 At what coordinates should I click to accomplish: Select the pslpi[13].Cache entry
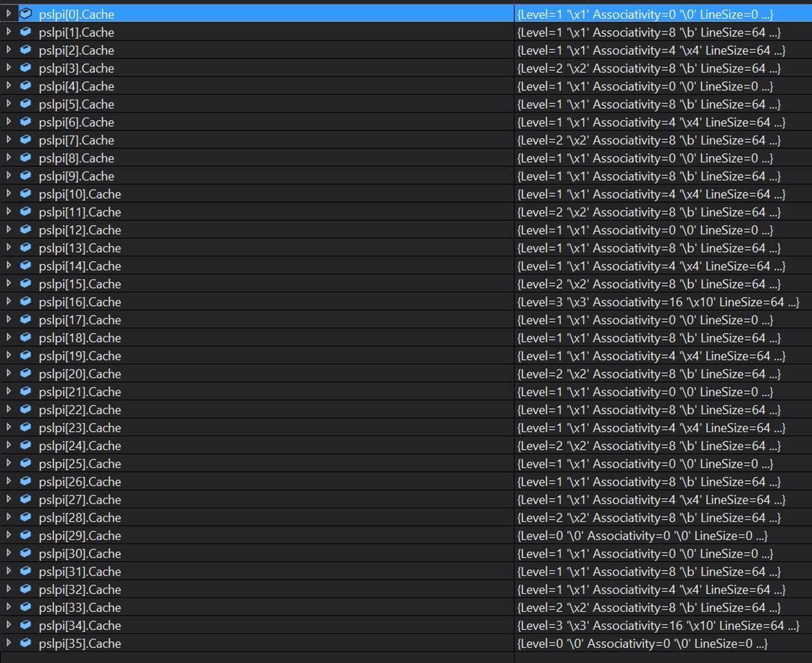76,248
